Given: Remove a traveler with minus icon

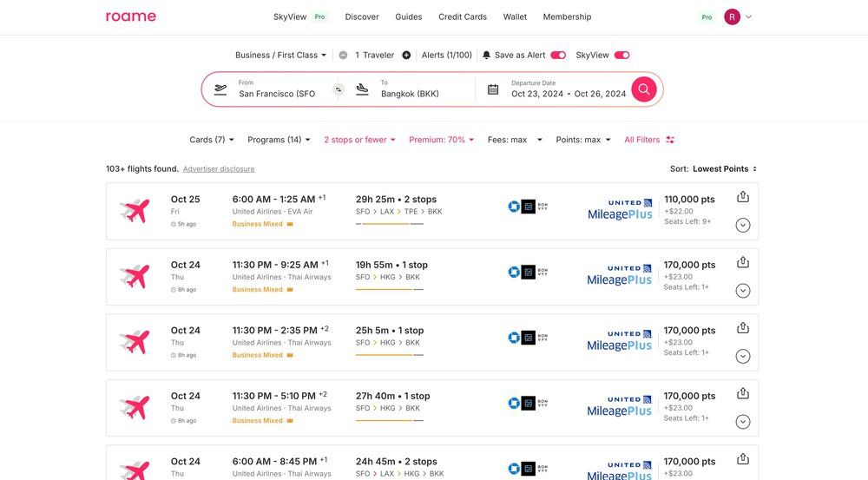Looking at the screenshot, I should point(343,56).
